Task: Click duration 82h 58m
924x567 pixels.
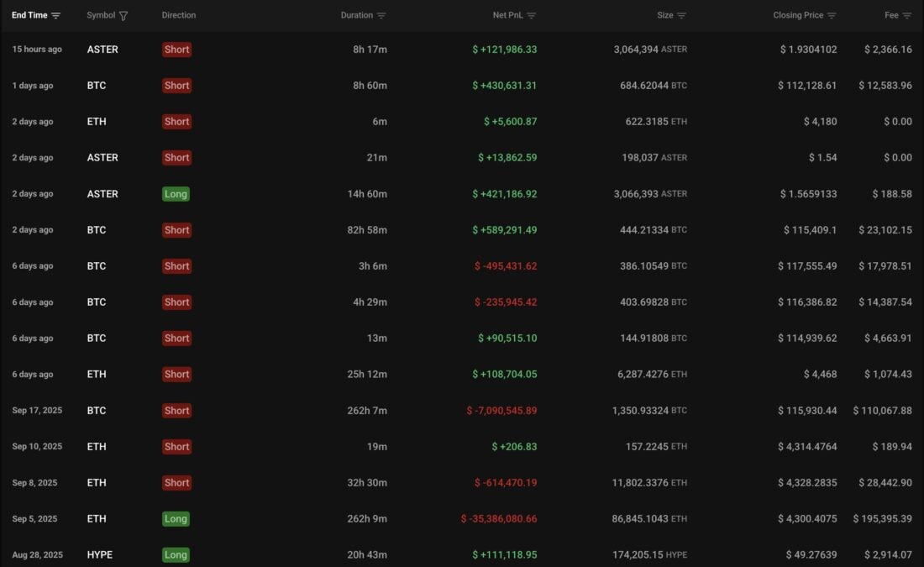Action: 367,230
